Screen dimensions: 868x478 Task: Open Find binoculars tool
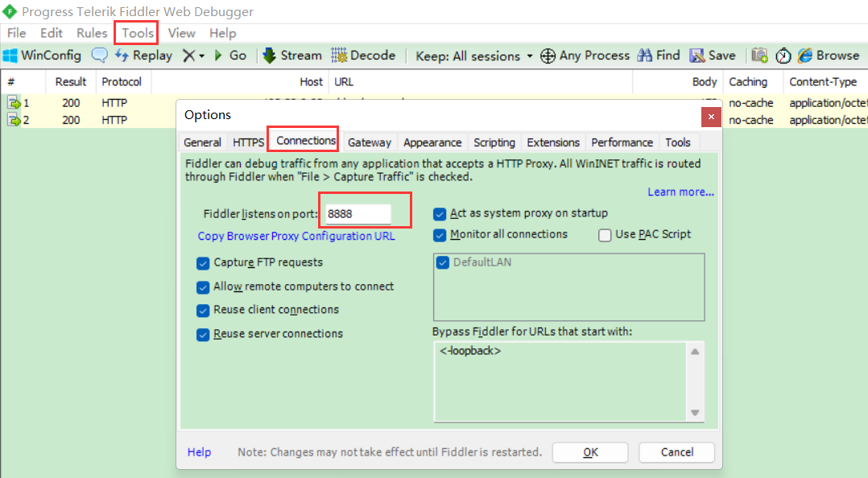pos(658,56)
